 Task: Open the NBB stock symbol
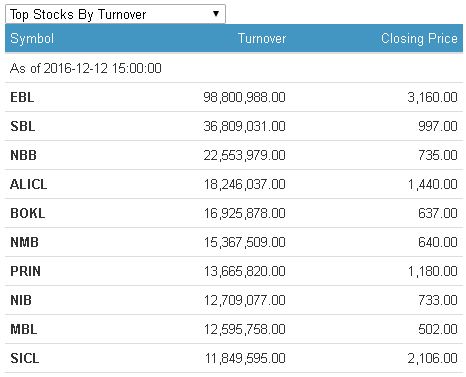coord(23,155)
